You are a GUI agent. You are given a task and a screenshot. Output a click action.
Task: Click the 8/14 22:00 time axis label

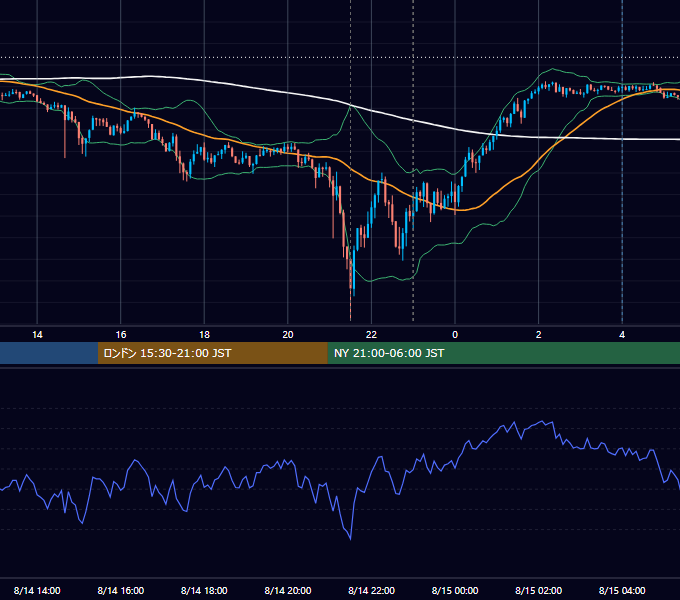pos(371,590)
